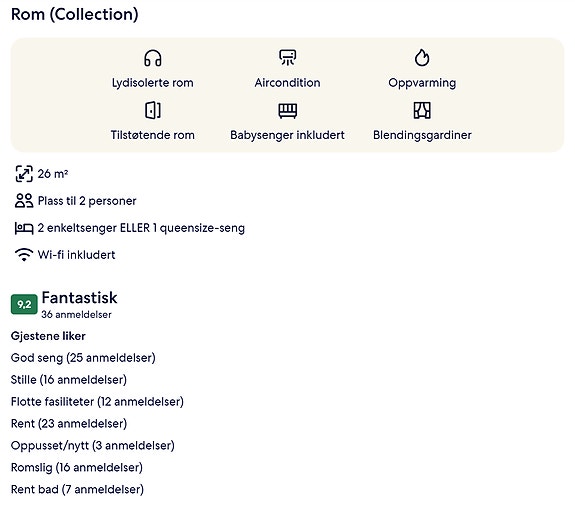This screenshot has width=575, height=508.
Task: Click the bed icon beside enkeltsenger text
Action: click(x=24, y=228)
